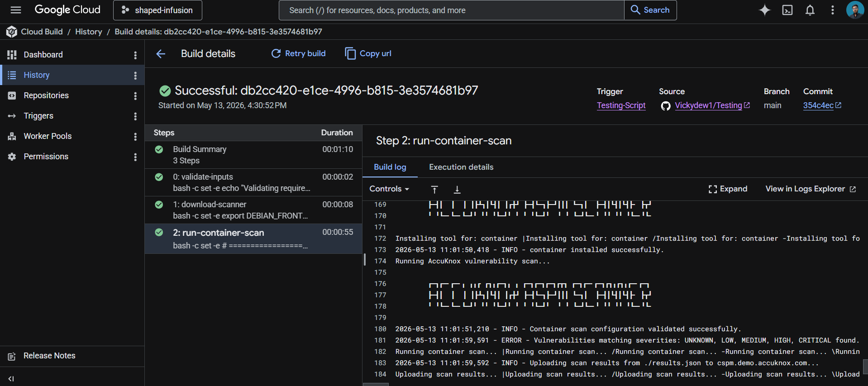Collapse the sidebar navigation
Screen dimensions: 868x386
[x=11, y=379]
